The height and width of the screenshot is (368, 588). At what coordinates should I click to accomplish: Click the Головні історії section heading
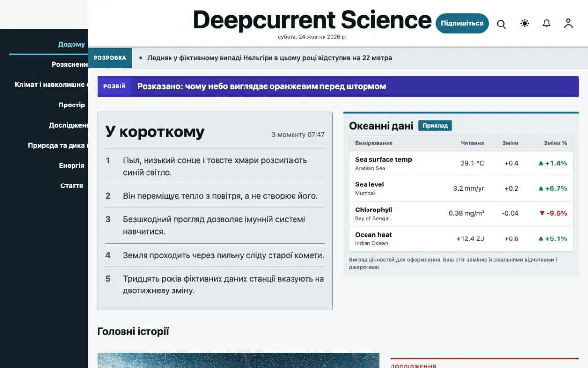point(133,331)
